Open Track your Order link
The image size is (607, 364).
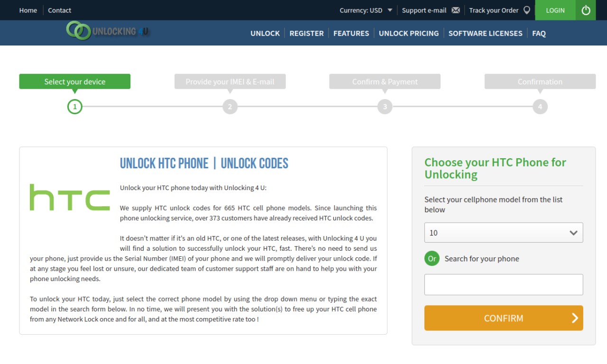494,10
